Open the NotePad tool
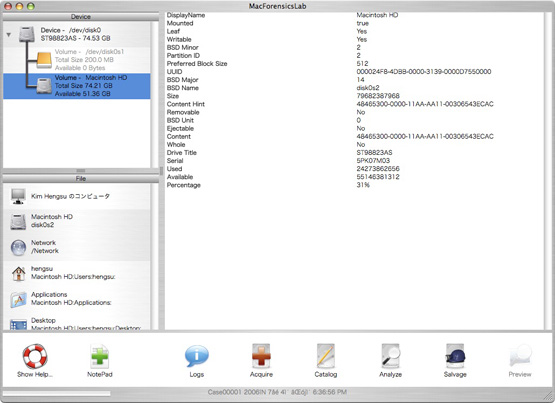The image size is (555, 403). click(99, 357)
